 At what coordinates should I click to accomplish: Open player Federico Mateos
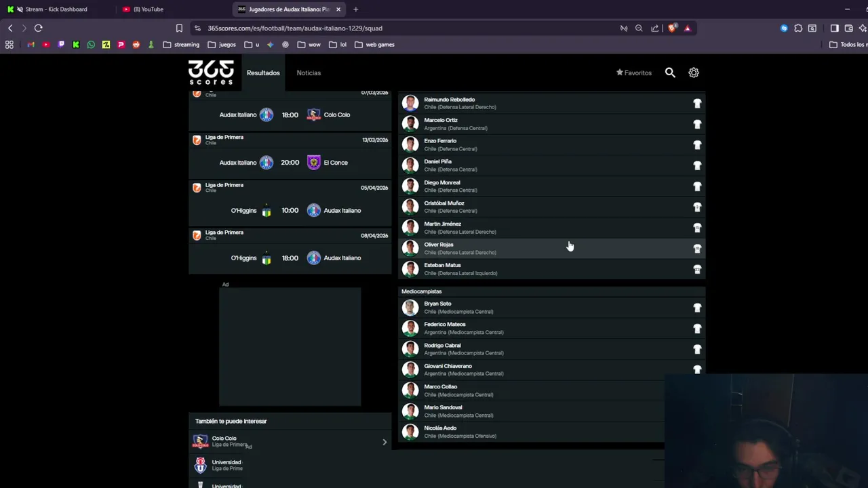coord(552,328)
